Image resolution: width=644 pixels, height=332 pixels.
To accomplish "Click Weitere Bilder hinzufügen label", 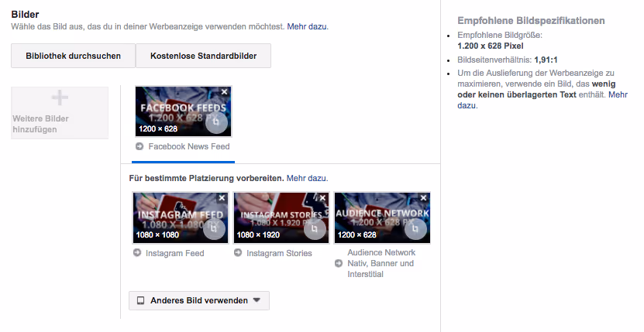I will tap(40, 124).
